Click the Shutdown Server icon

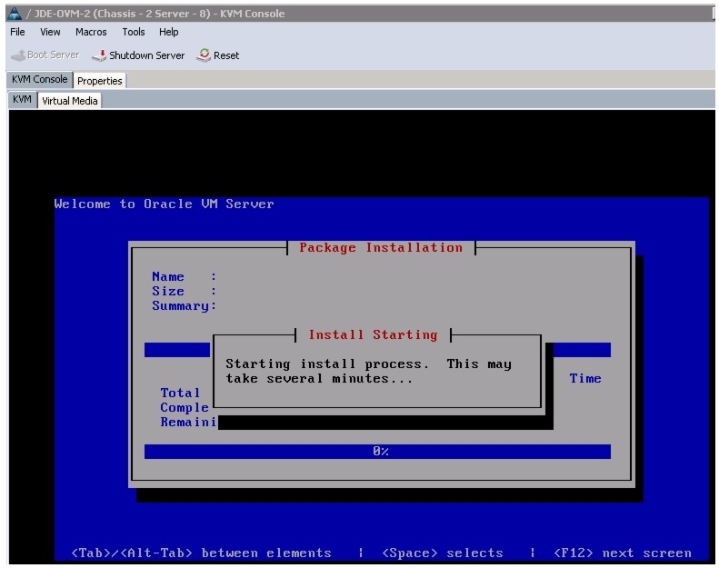pyautogui.click(x=98, y=55)
